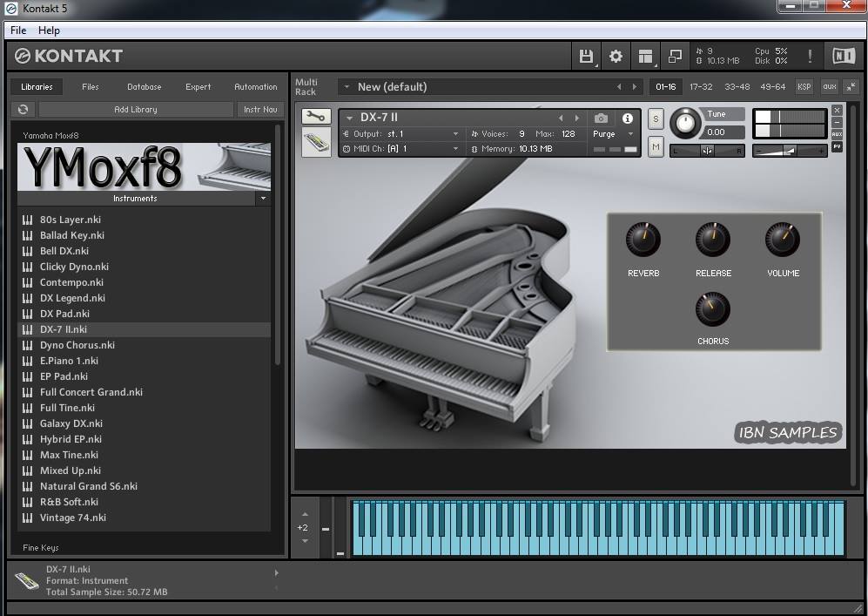Select rack page 01-16
Screen dimensions: 868x616
coord(665,86)
